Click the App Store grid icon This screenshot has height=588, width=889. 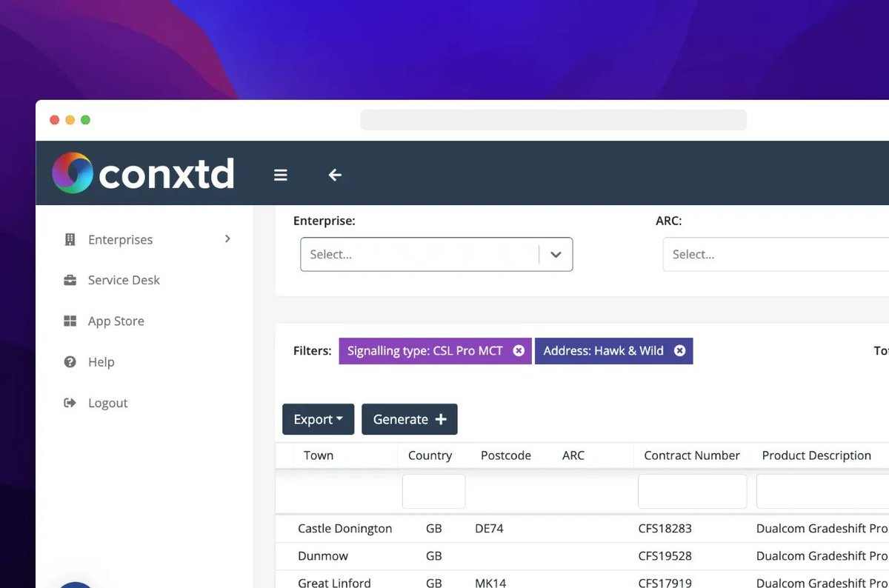tap(70, 321)
